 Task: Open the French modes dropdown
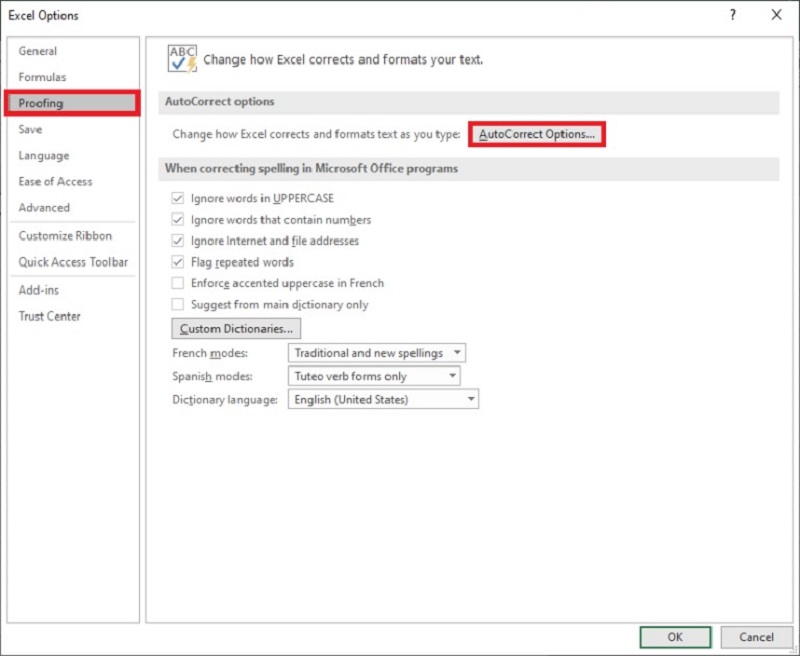point(456,352)
